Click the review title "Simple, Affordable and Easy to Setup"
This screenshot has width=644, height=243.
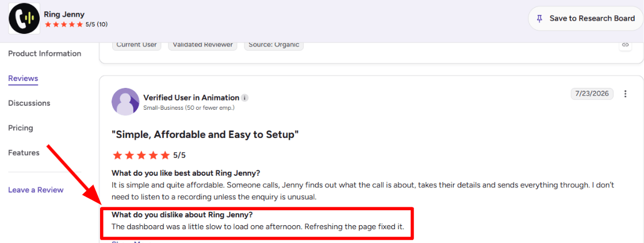205,134
